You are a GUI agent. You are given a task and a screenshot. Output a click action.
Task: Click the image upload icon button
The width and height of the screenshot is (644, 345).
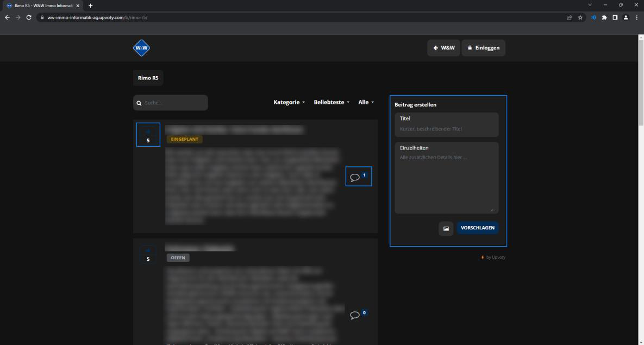pyautogui.click(x=446, y=228)
